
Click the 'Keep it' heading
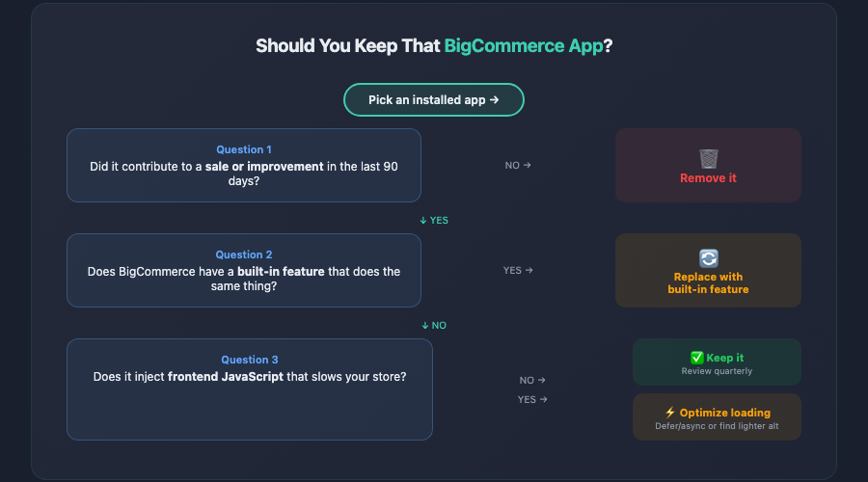pos(724,358)
